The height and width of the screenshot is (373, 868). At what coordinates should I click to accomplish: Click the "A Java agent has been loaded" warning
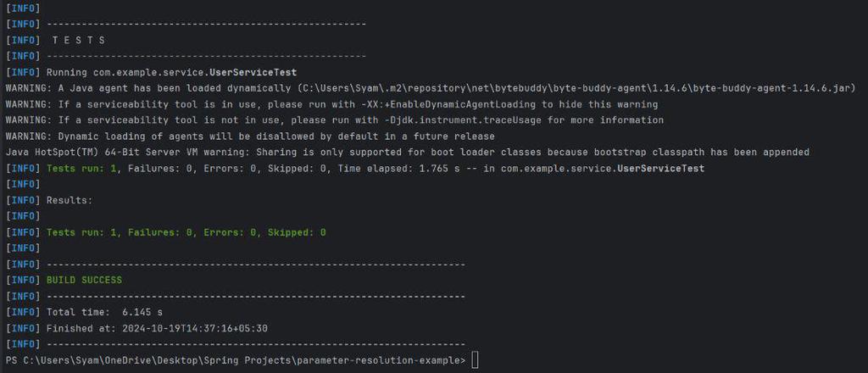(x=176, y=88)
